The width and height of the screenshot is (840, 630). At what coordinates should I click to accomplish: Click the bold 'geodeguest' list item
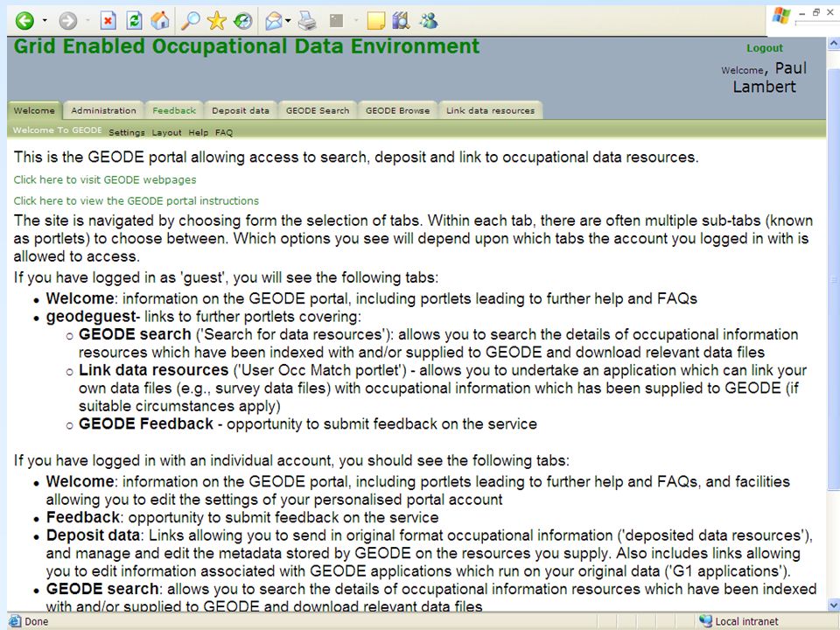coord(91,317)
